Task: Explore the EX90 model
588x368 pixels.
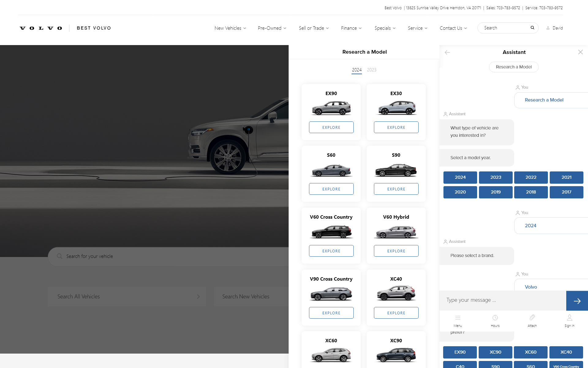Action: click(x=331, y=127)
